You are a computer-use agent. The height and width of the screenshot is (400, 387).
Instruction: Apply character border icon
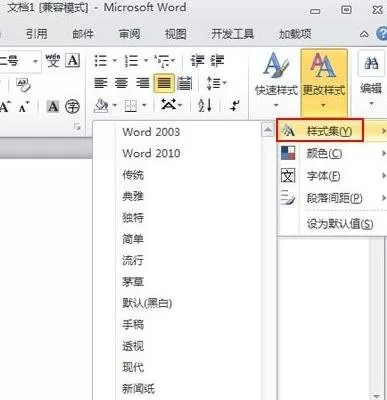(x=73, y=61)
